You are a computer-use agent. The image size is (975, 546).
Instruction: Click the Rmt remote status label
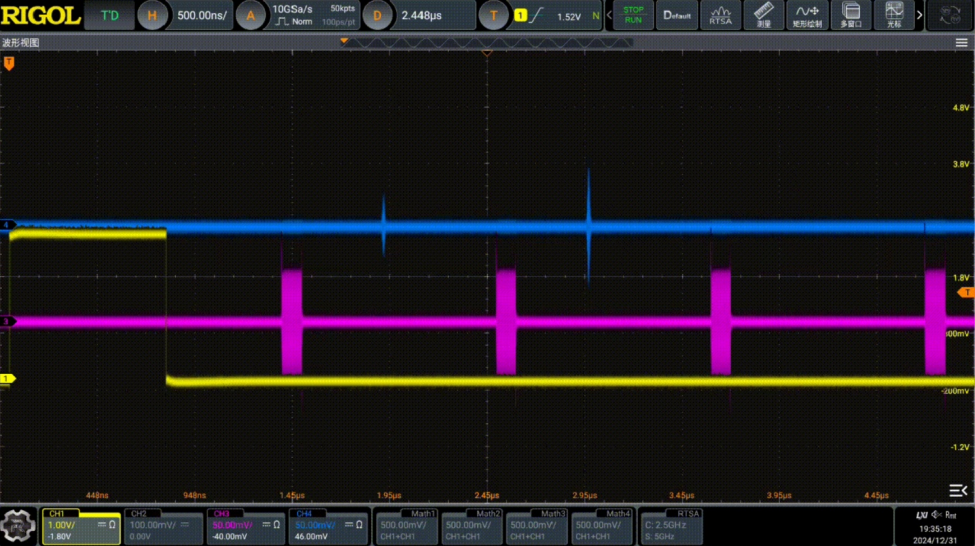point(951,515)
